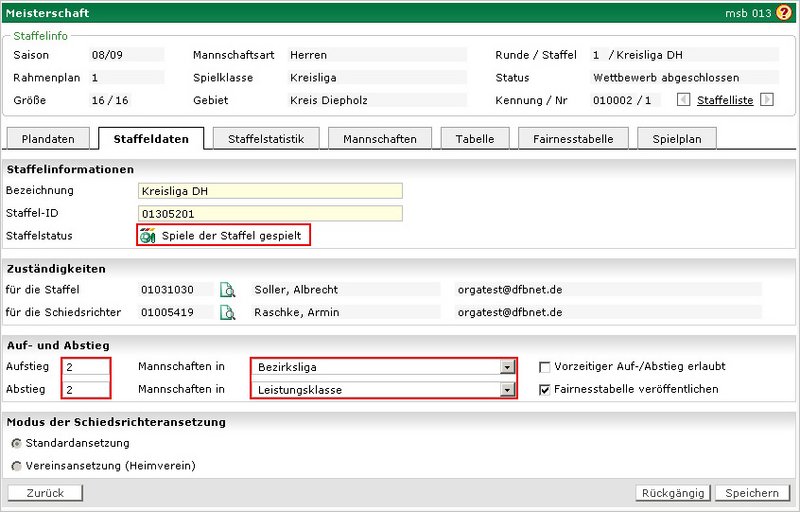800x512 pixels.
Task: Enable Vorzeitiger Auf-/Abstieg erlaubt checkbox
Action: (545, 366)
